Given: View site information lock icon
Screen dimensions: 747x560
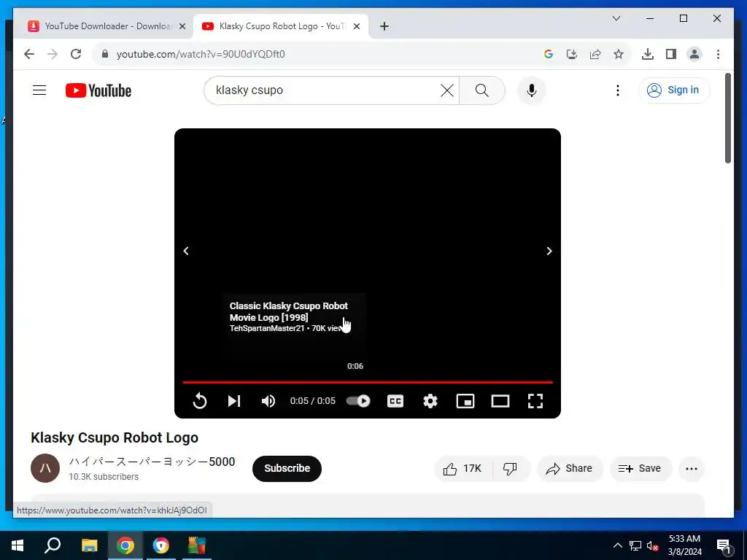Looking at the screenshot, I should coord(105,54).
